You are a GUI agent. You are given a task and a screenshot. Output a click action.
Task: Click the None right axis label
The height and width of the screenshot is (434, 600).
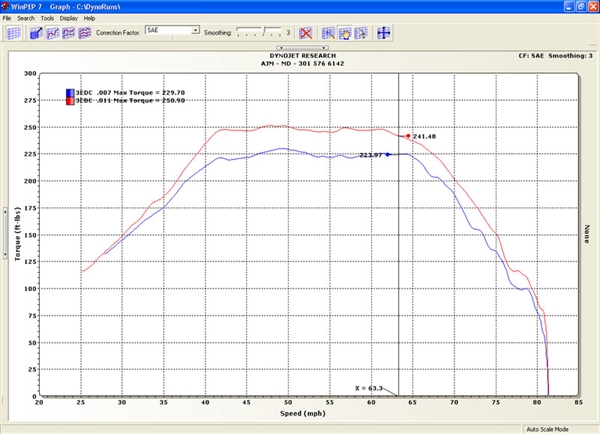[x=587, y=234]
